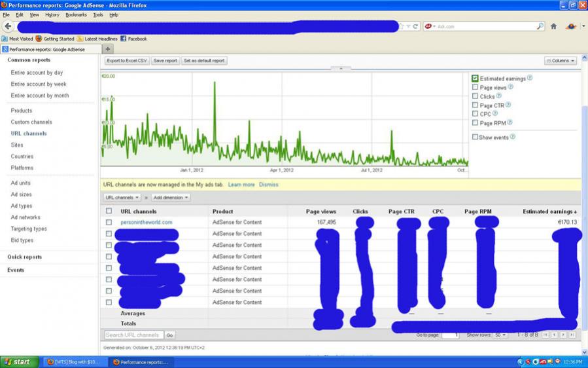
Task: Go back using the Firefox back arrow
Action: click(x=8, y=26)
